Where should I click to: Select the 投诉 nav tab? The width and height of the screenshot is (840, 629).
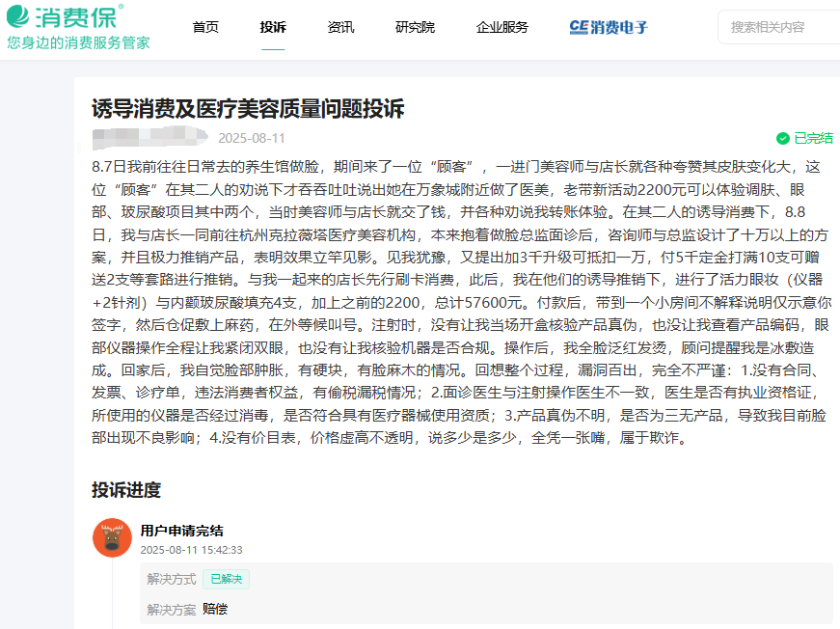(x=273, y=27)
